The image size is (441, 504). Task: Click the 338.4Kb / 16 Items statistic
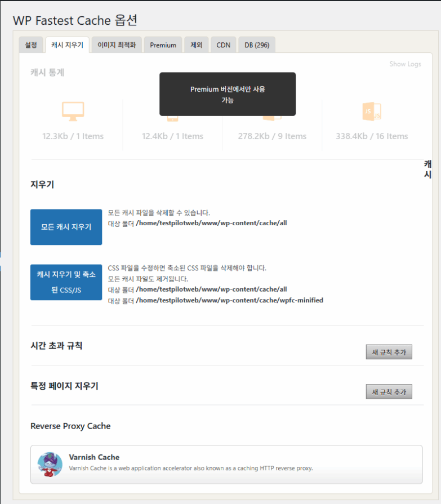click(x=372, y=136)
